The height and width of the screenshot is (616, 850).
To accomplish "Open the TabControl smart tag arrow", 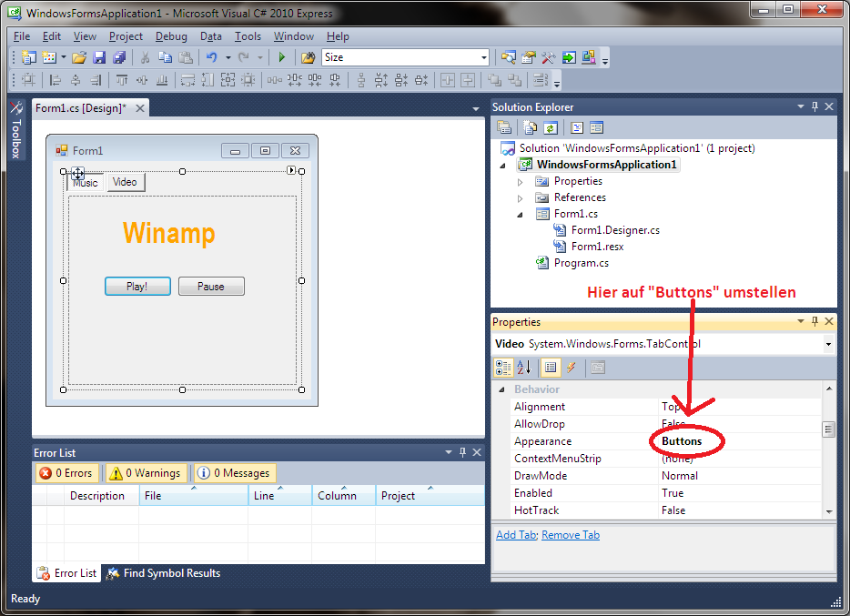I will (x=291, y=170).
